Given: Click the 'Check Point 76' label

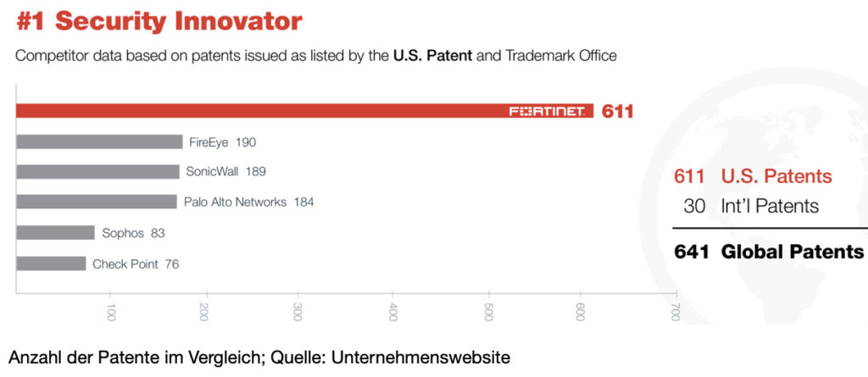Looking at the screenshot, I should pos(136,264).
